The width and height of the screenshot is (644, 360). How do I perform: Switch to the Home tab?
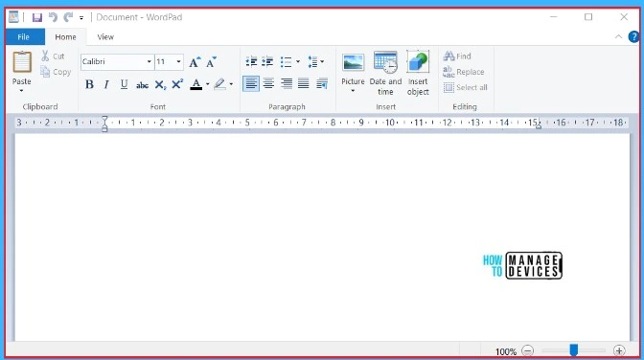coord(66,37)
